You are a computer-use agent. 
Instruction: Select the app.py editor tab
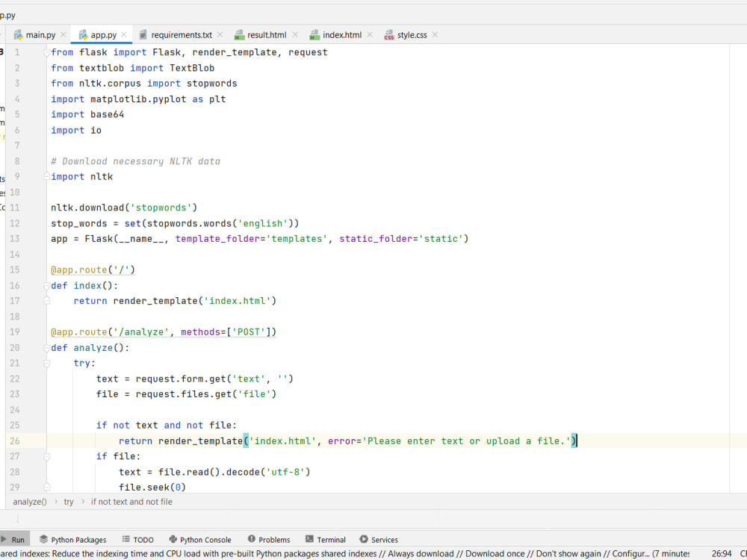tap(103, 35)
